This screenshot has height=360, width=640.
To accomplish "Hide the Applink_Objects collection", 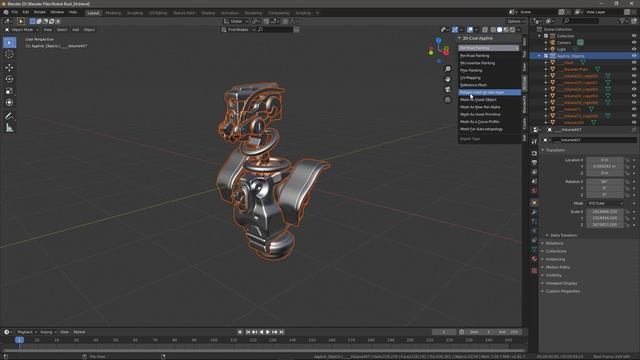I will 634,56.
